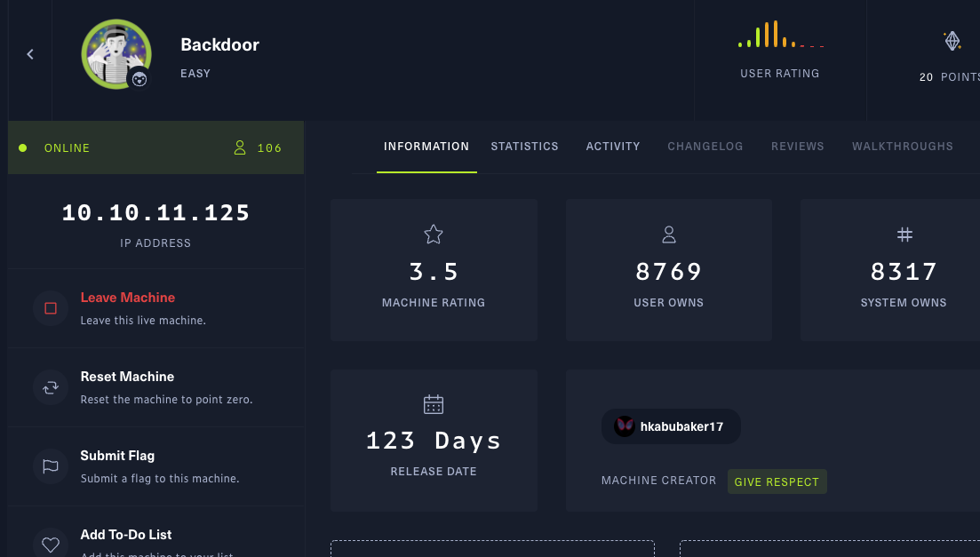
Task: Click hkabubaker17's avatar image
Action: [624, 426]
